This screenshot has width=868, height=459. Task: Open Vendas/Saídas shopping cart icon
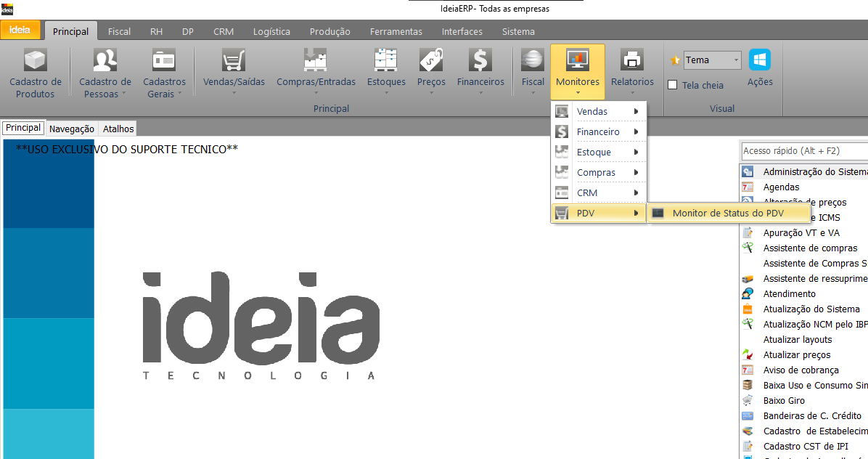coord(234,60)
